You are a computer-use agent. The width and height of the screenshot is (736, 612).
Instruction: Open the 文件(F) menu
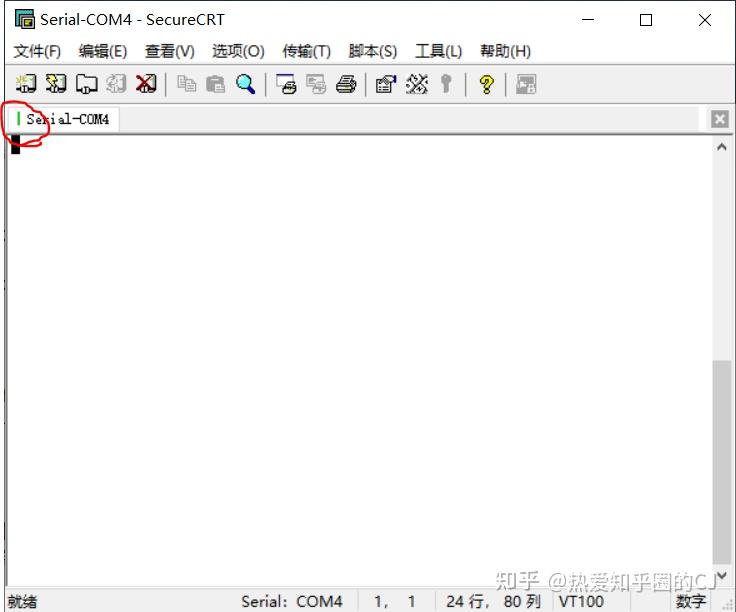click(37, 51)
